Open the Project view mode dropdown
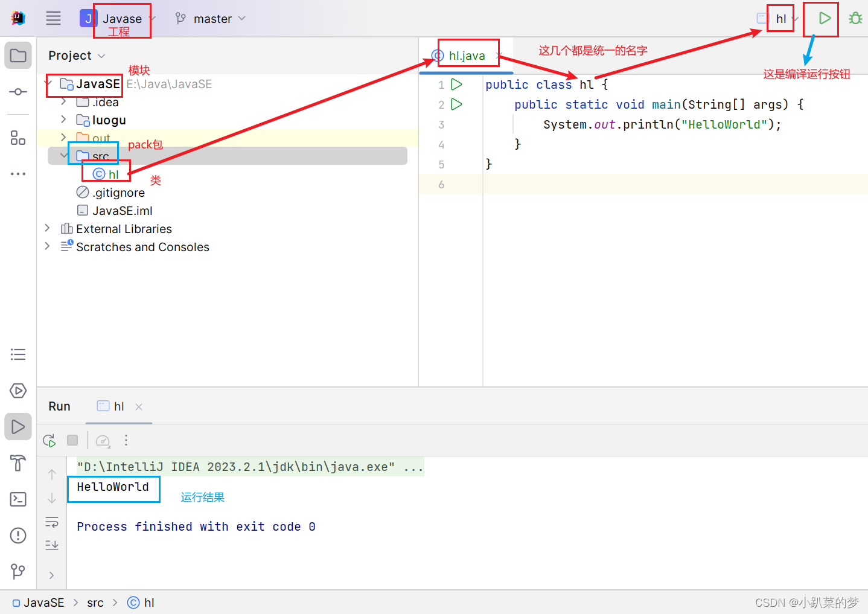 pyautogui.click(x=77, y=56)
